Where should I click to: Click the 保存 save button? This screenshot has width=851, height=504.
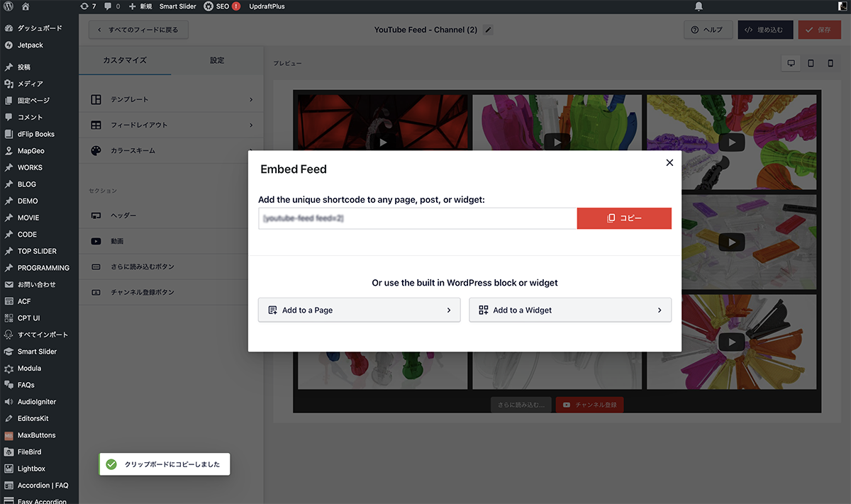click(x=819, y=30)
